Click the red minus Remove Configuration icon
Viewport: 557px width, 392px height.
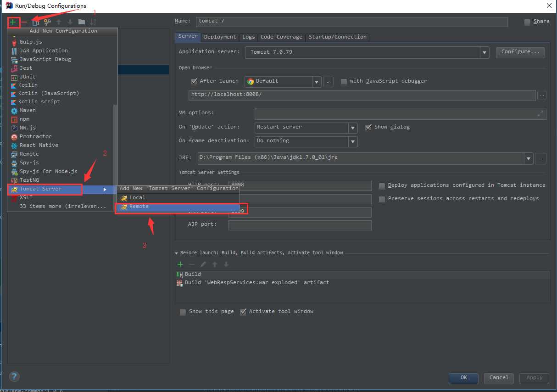pos(24,22)
